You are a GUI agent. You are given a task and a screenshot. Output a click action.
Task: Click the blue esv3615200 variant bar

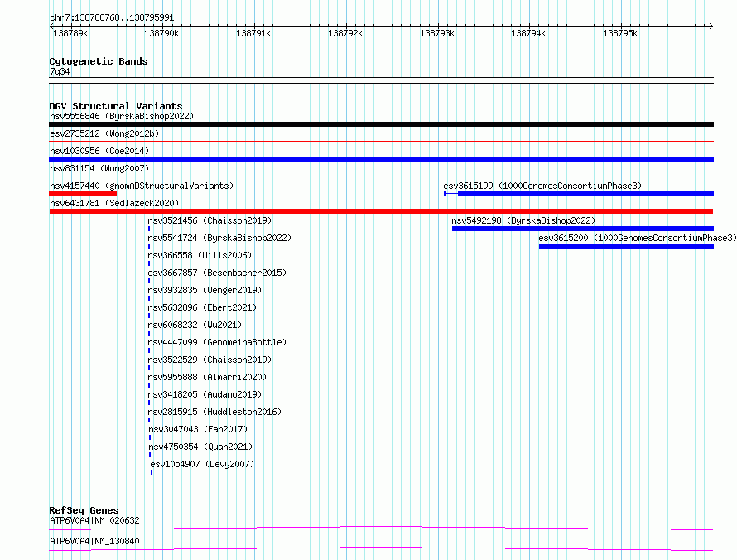pos(626,246)
